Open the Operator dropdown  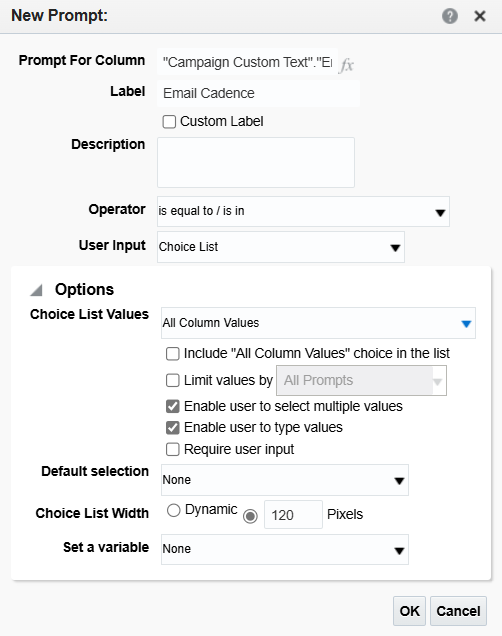(303, 212)
